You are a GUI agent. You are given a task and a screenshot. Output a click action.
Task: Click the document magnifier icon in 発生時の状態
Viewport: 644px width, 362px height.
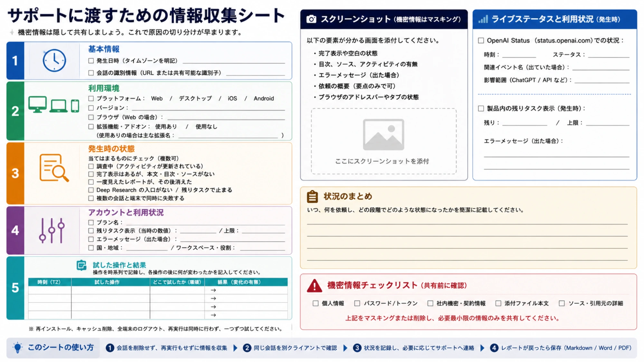pyautogui.click(x=54, y=168)
